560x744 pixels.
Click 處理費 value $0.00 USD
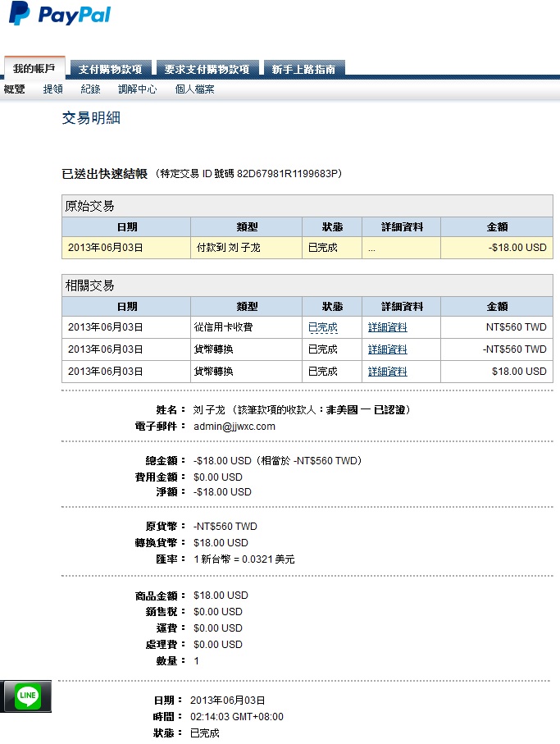[x=217, y=645]
